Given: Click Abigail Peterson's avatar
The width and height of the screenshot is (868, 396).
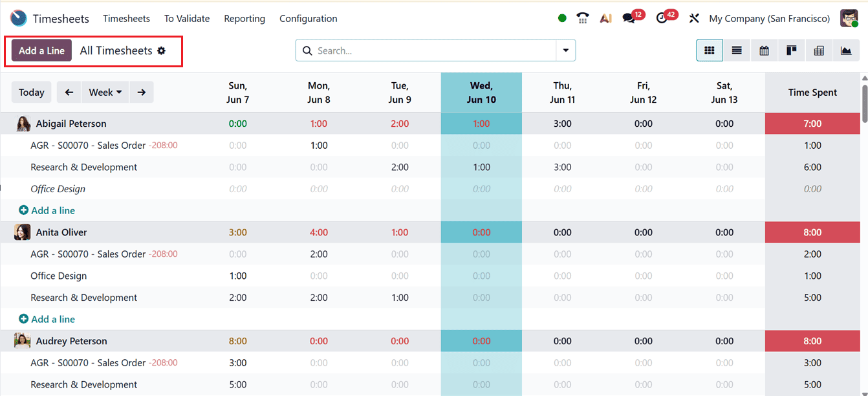Looking at the screenshot, I should tap(23, 124).
